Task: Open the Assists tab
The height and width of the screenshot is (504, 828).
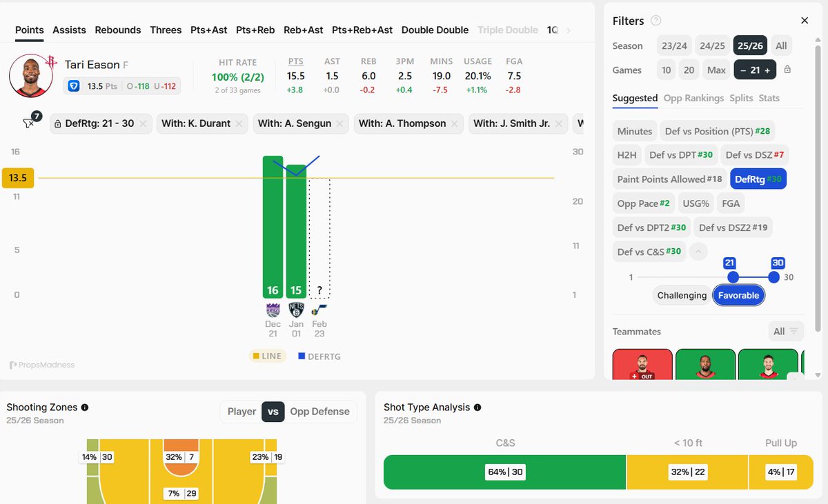Action: click(69, 30)
